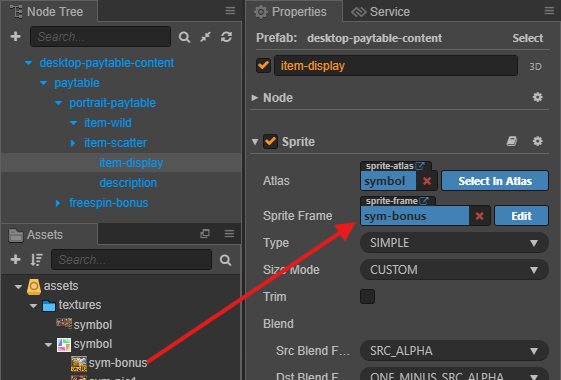Toggle item-display node active checkbox
Screen dimensions: 561x380
(x=263, y=65)
